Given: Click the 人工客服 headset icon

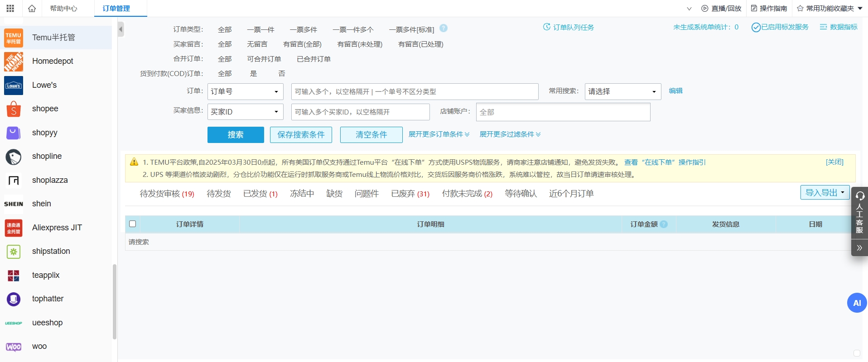Looking at the screenshot, I should [859, 196].
